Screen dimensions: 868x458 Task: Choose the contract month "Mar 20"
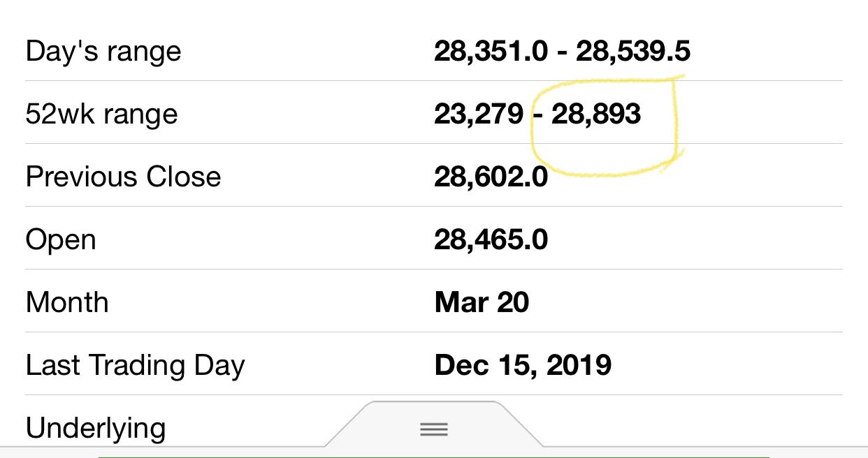click(482, 302)
